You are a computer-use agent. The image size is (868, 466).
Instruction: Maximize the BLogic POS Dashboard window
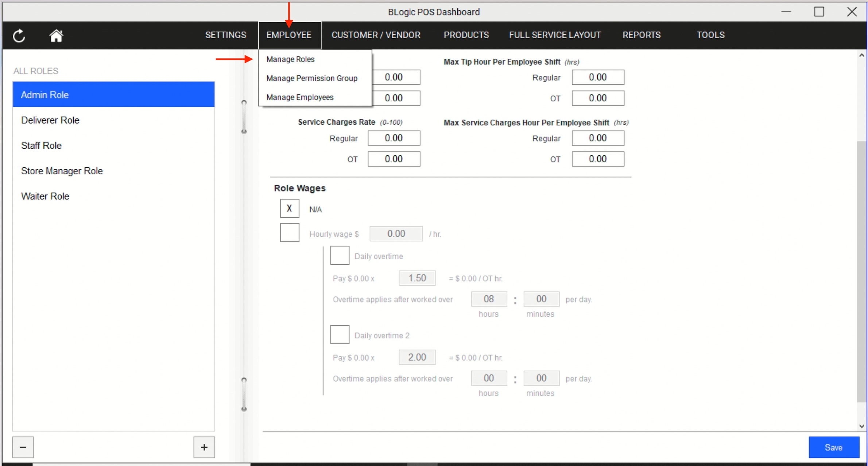pos(819,12)
